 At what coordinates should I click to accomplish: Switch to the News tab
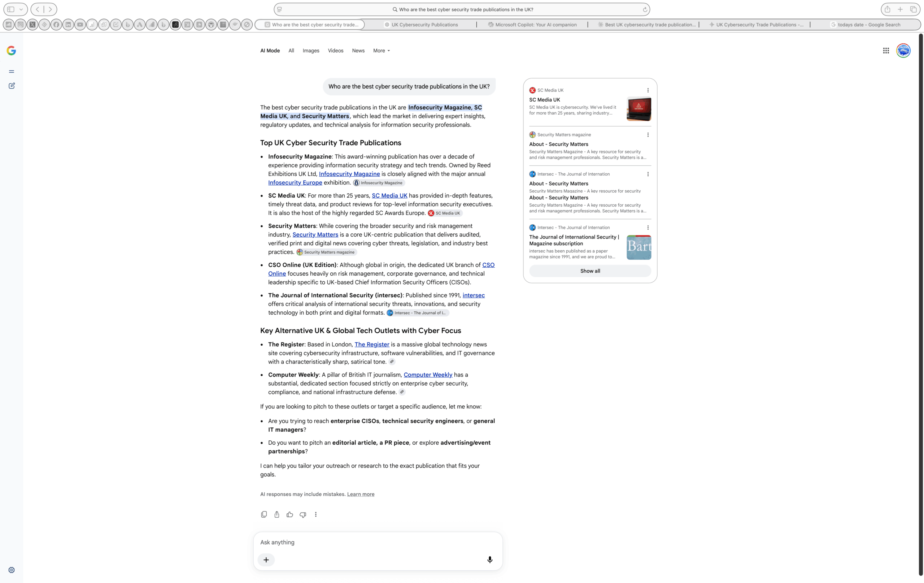(358, 51)
